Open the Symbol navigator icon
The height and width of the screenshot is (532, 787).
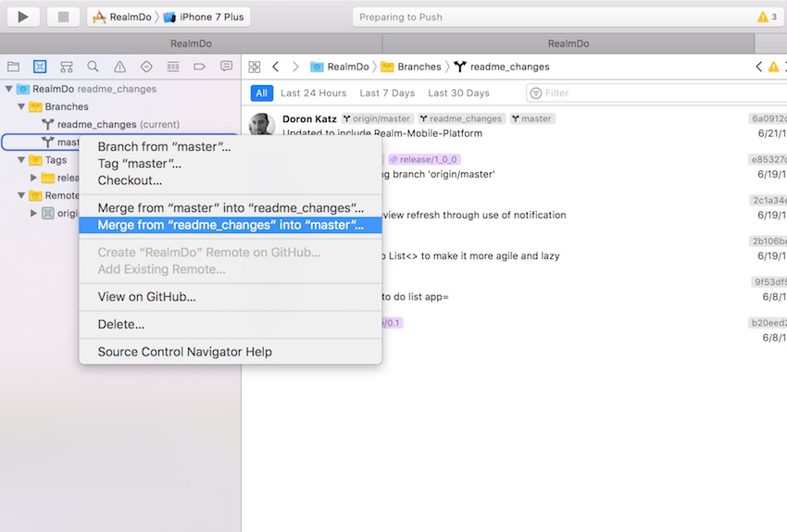[67, 67]
